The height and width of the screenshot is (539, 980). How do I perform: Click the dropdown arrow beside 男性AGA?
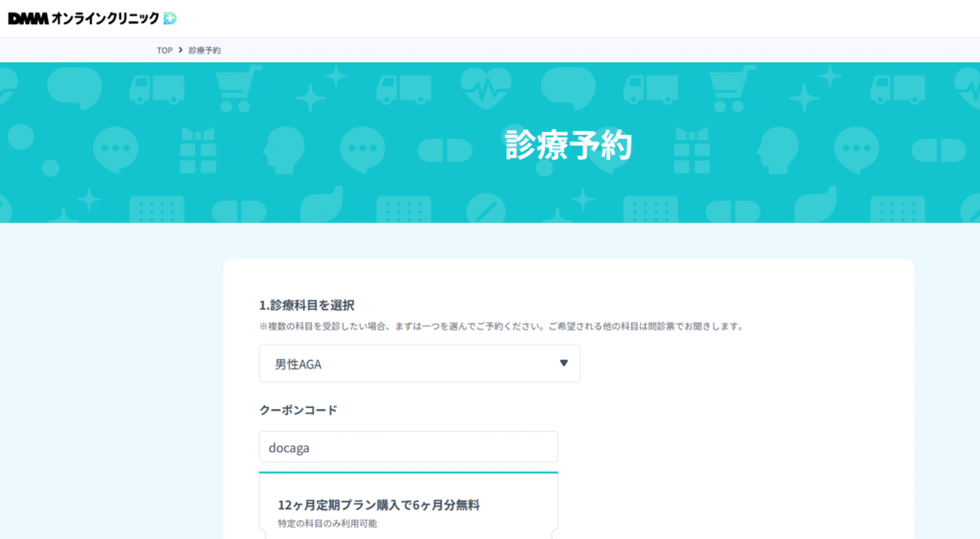coord(564,364)
